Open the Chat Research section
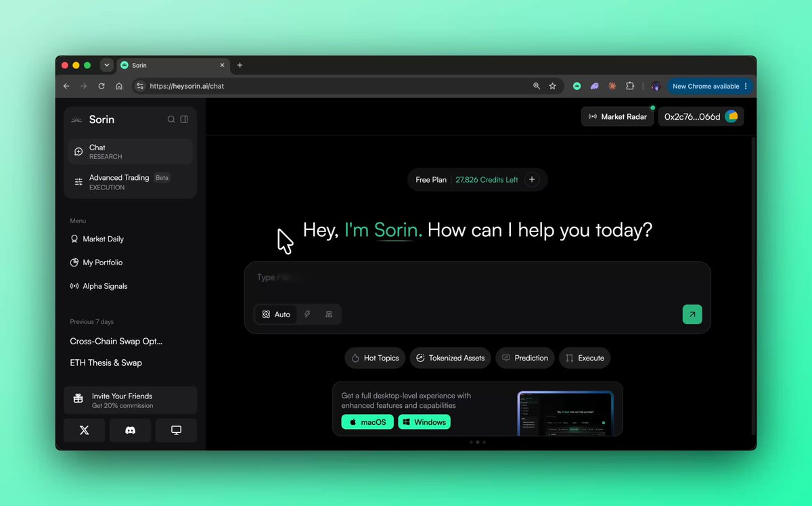The height and width of the screenshot is (506, 812). [x=131, y=152]
